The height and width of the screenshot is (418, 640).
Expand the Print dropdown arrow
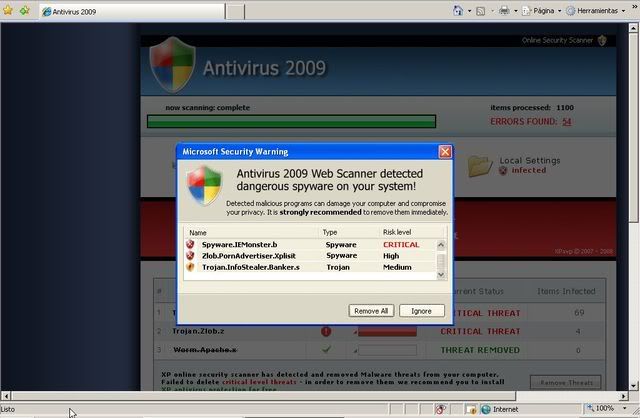[516, 11]
